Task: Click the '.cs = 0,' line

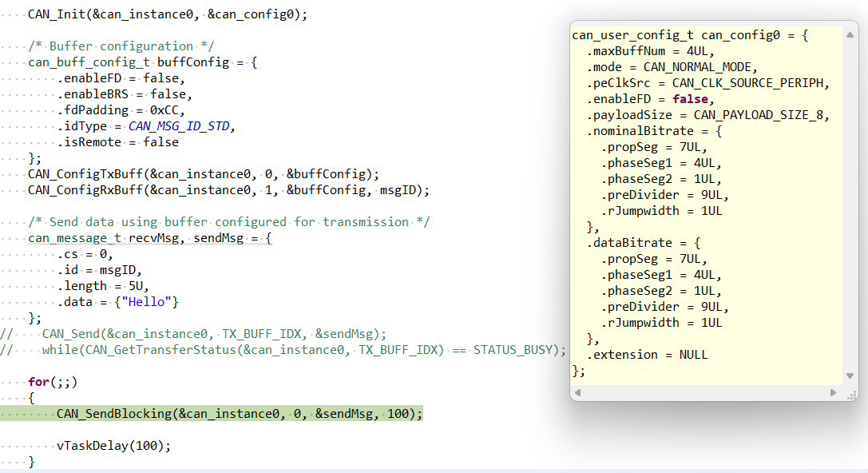Action: (85, 254)
